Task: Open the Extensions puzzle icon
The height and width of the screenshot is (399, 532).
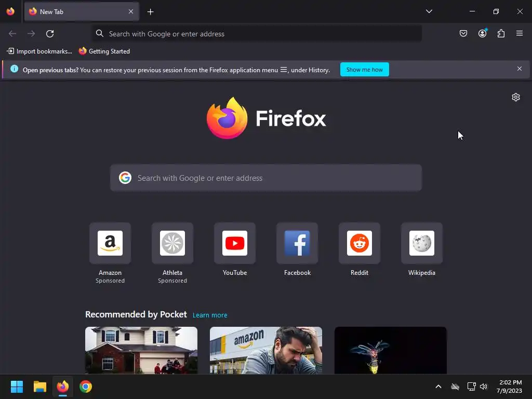Action: (501, 33)
